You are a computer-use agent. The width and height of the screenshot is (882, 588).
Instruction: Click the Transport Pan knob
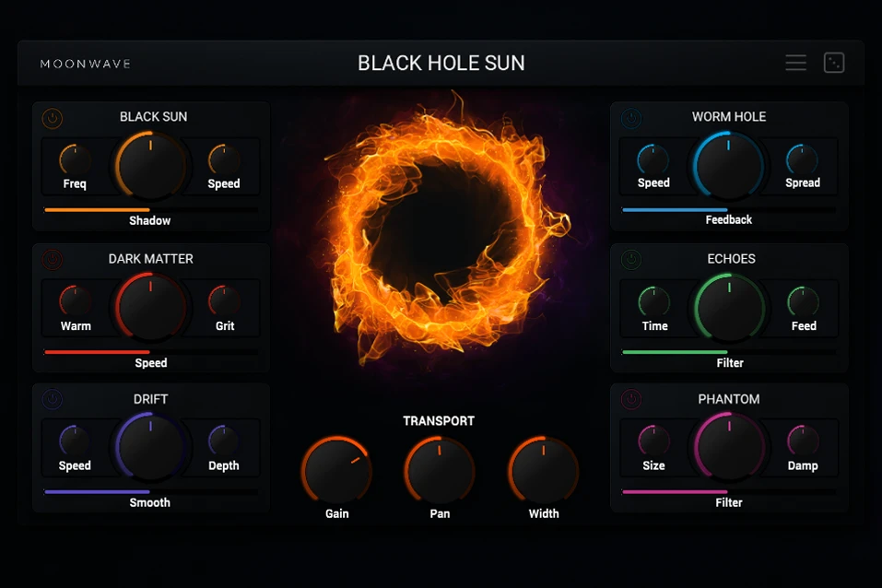pos(440,470)
